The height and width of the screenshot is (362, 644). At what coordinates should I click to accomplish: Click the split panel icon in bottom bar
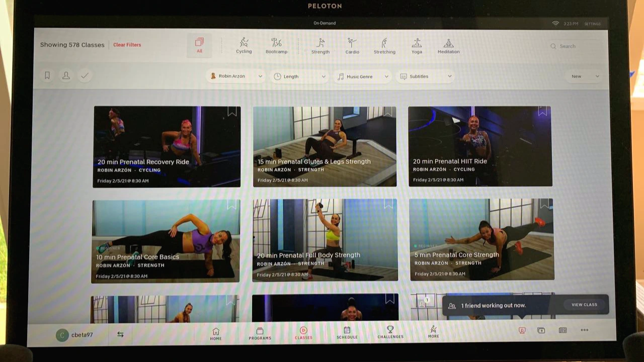563,330
